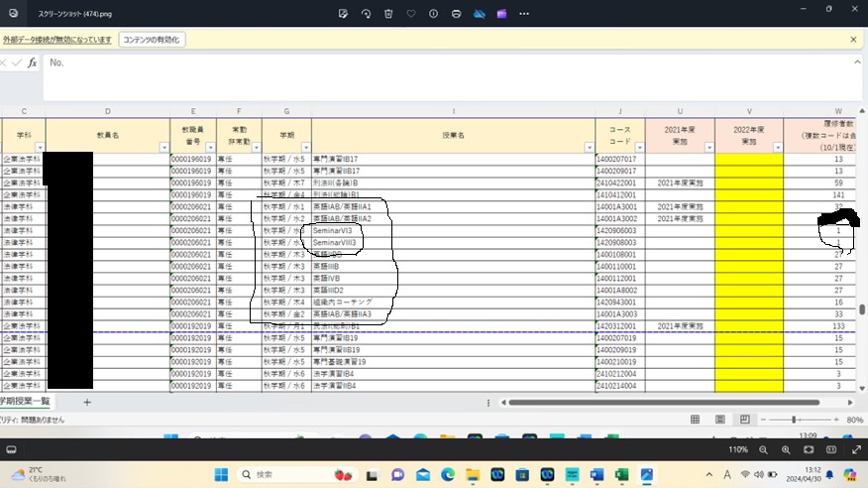Viewport: 868px width, 488px height.
Task: Click the formula bar enter checkmark
Action: (17, 62)
